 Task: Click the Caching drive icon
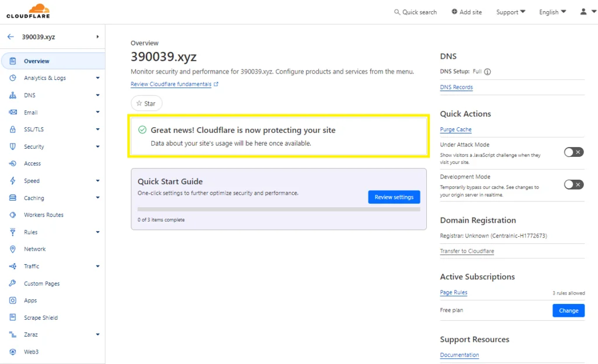pos(13,198)
